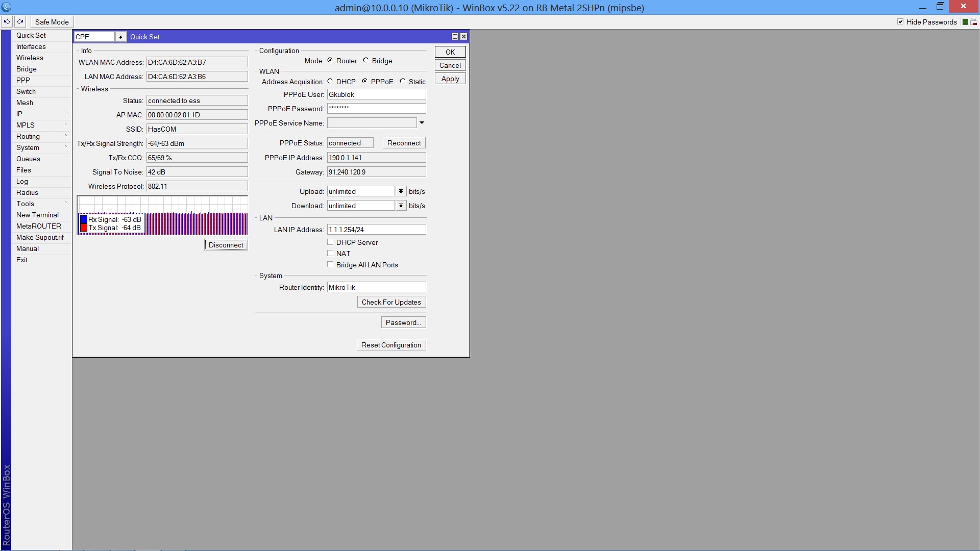
Task: Click the redo arrow toolbar icon
Action: (20, 21)
